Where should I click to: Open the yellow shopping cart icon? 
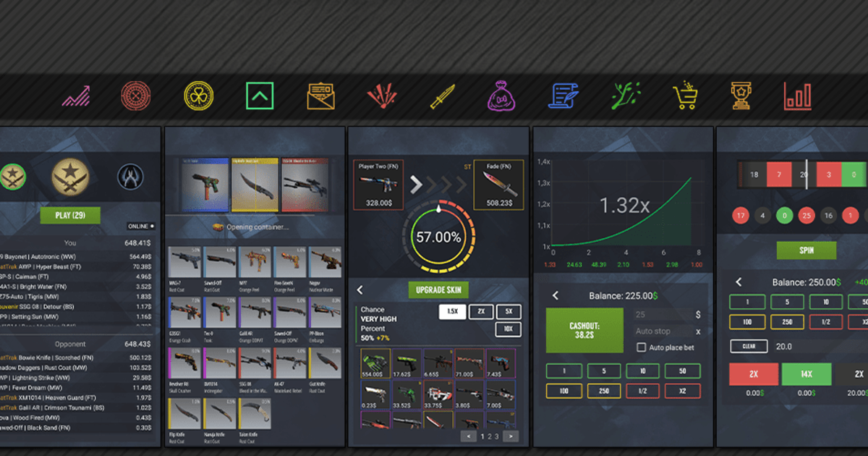coord(684,96)
